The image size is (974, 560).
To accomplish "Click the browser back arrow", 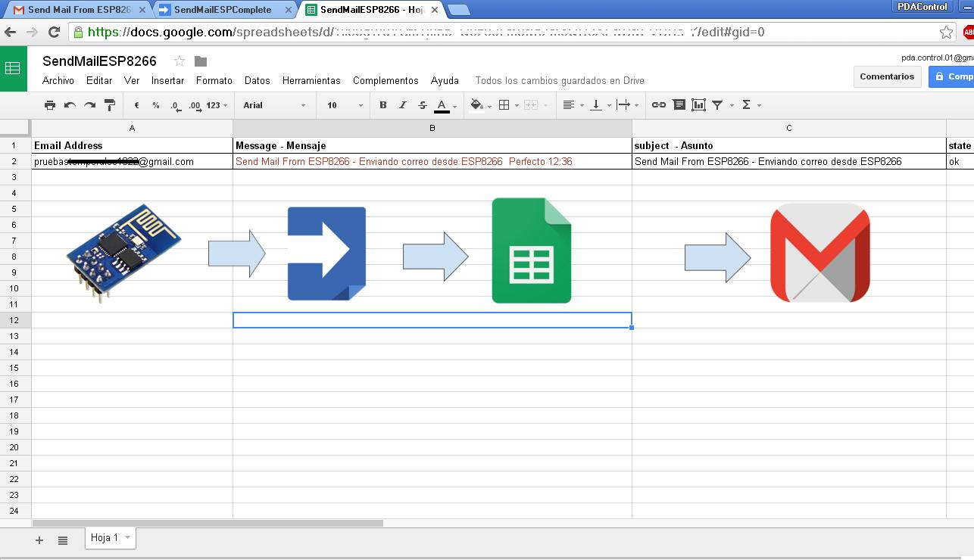I will click(x=10, y=32).
